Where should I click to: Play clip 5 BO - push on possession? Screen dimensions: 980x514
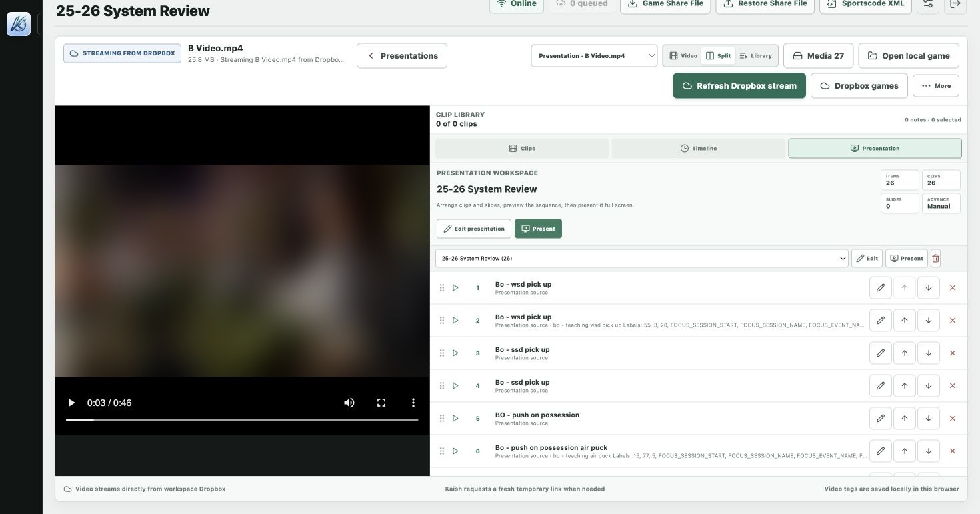tap(455, 419)
